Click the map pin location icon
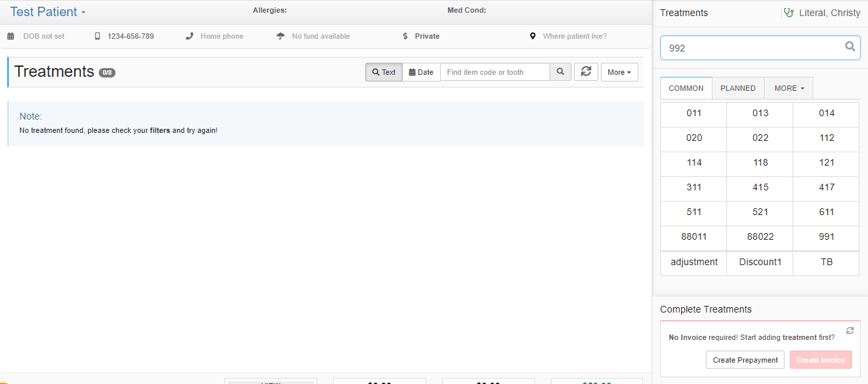 [532, 36]
